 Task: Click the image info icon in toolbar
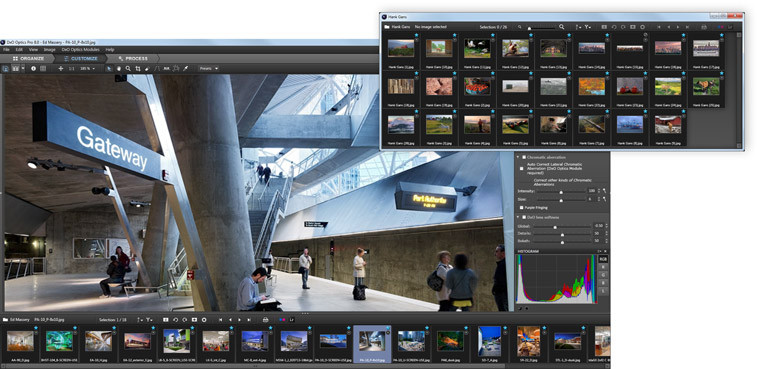tap(33, 69)
